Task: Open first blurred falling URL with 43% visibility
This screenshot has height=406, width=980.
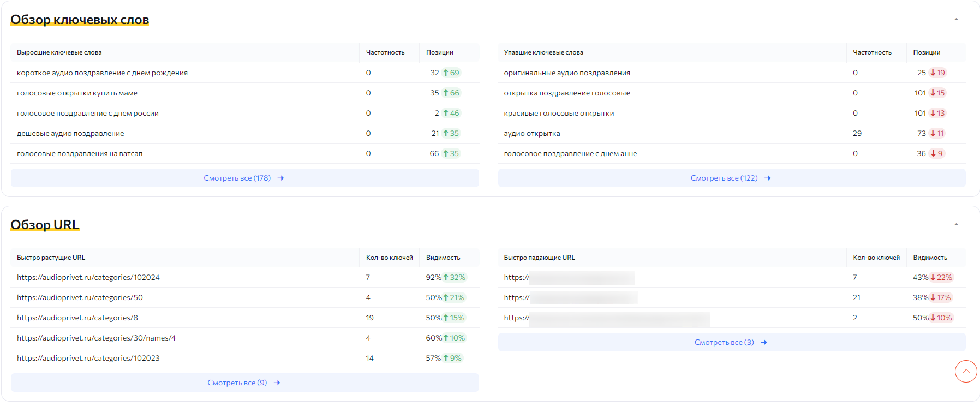Action: [569, 277]
